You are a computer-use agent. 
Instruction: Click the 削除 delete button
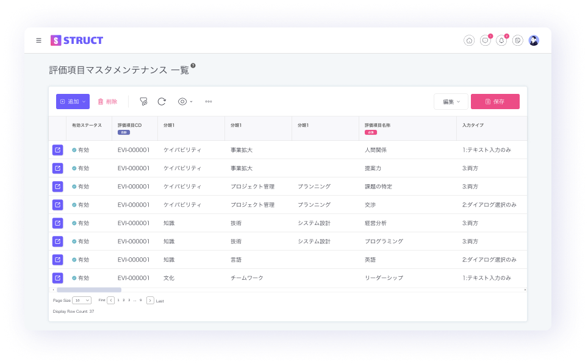coord(107,101)
